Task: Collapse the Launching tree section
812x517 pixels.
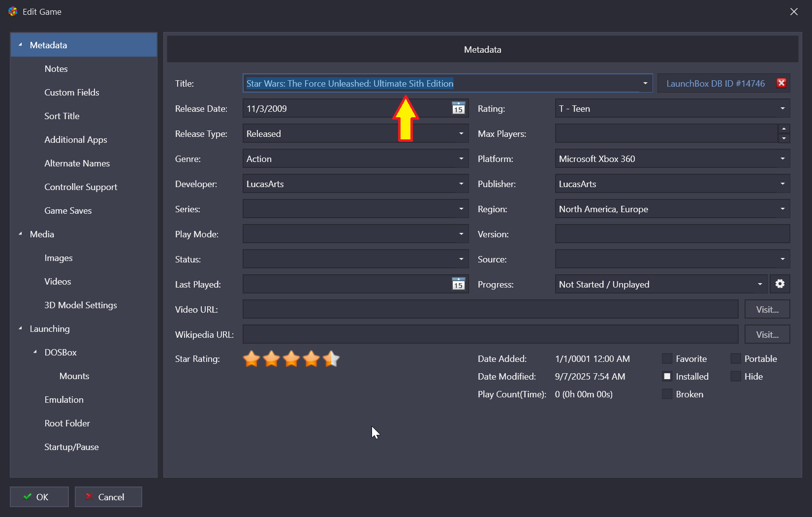Action: 20,328
